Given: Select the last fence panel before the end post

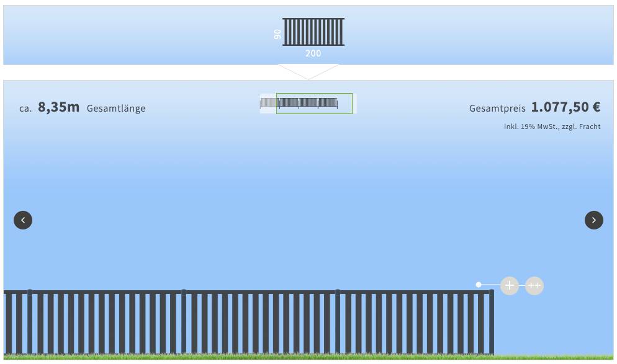Looking at the screenshot, I should (x=414, y=322).
